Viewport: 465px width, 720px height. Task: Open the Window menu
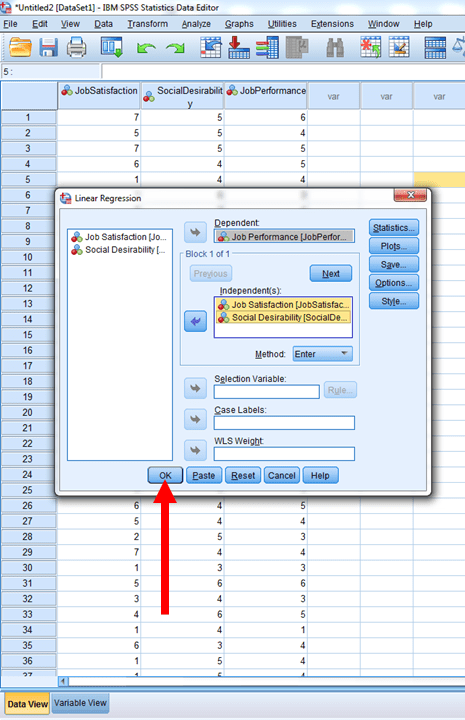click(383, 24)
